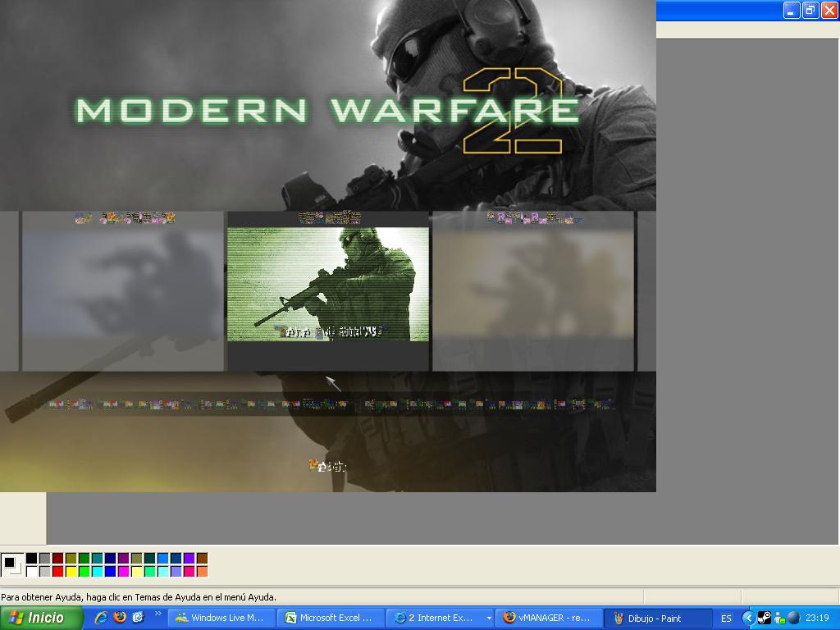Switch to Windows Live Messenger taskbar button
Viewport: 840px width, 630px height.
pos(221,618)
